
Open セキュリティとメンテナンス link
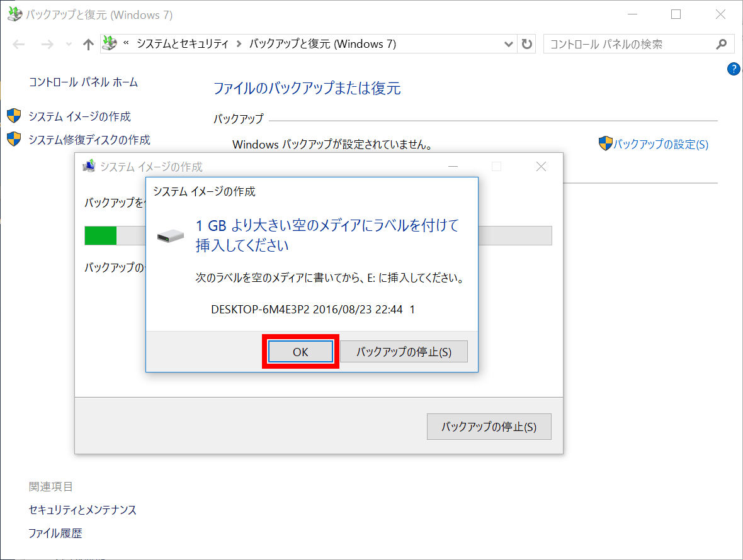pyautogui.click(x=82, y=510)
